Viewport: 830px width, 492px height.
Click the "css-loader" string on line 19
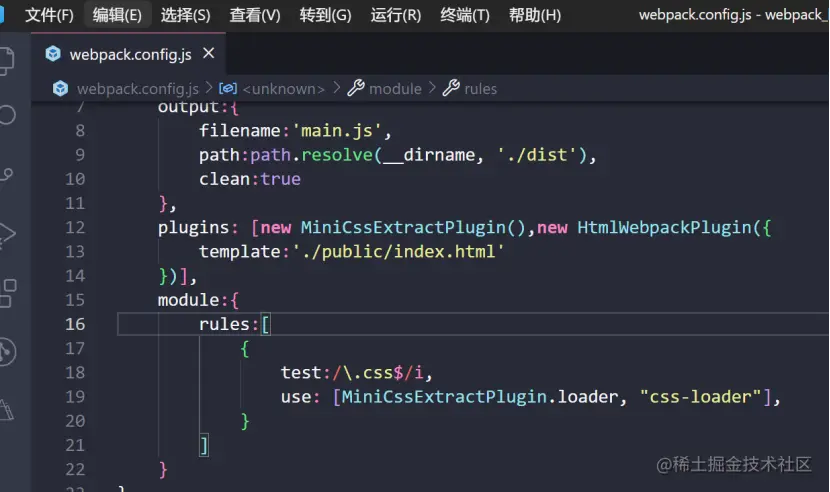point(700,397)
